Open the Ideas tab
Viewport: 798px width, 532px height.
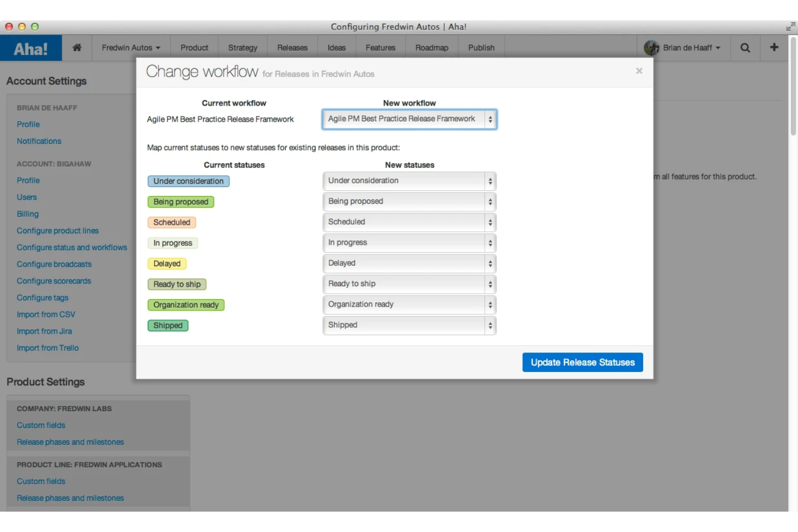[336, 47]
